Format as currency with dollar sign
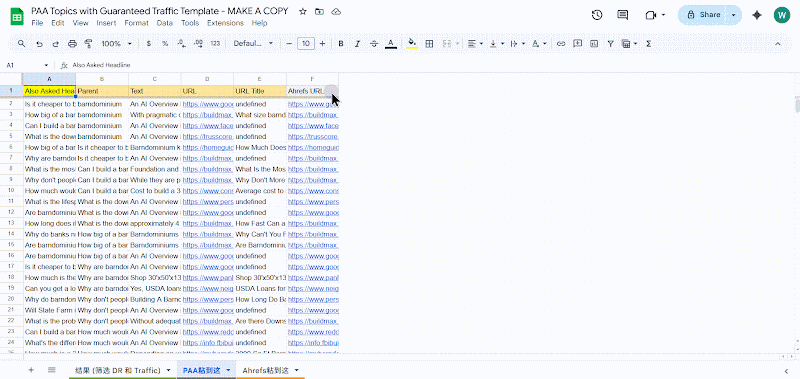The height and width of the screenshot is (379, 800). pyautogui.click(x=148, y=44)
